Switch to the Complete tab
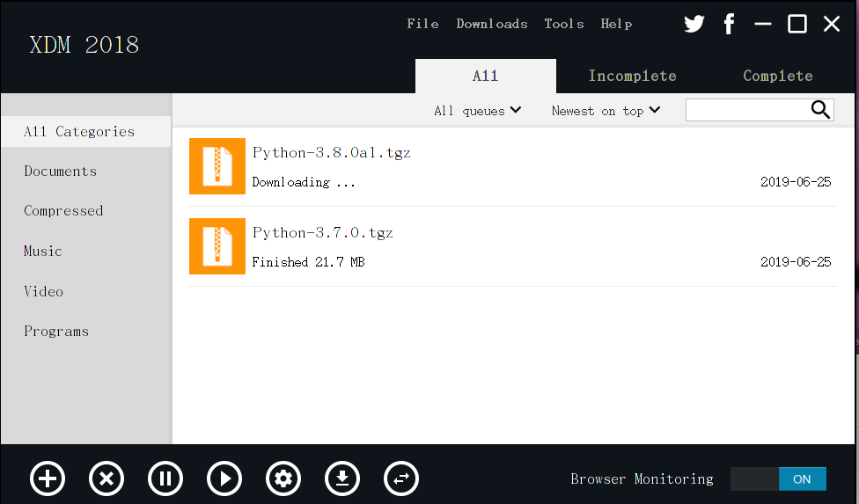This screenshot has height=504, width=859. tap(778, 76)
